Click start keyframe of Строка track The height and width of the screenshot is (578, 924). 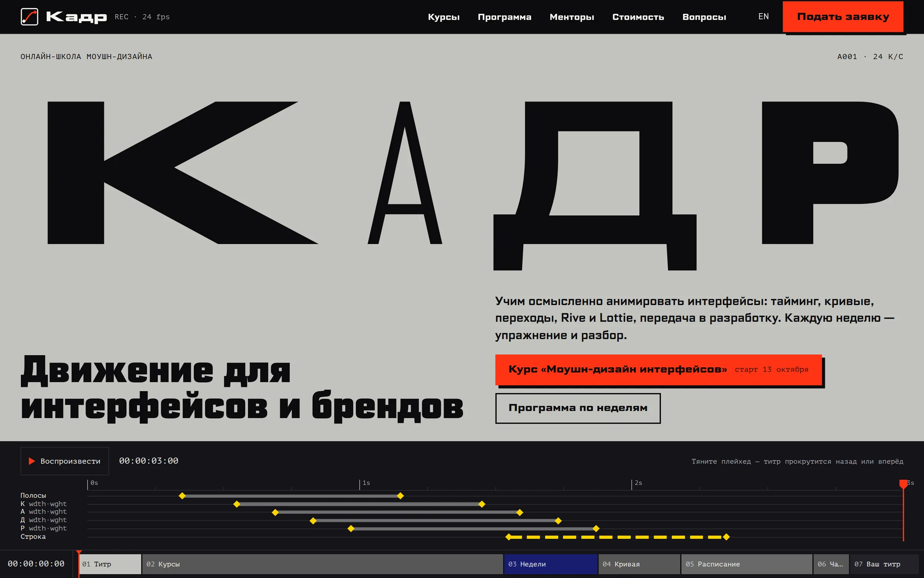click(x=509, y=537)
